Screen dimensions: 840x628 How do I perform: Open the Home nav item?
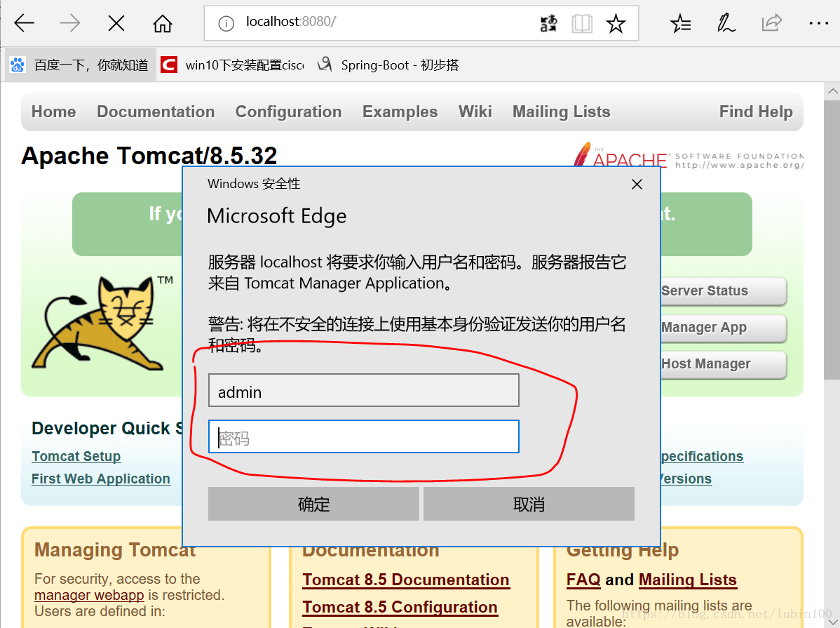[53, 112]
